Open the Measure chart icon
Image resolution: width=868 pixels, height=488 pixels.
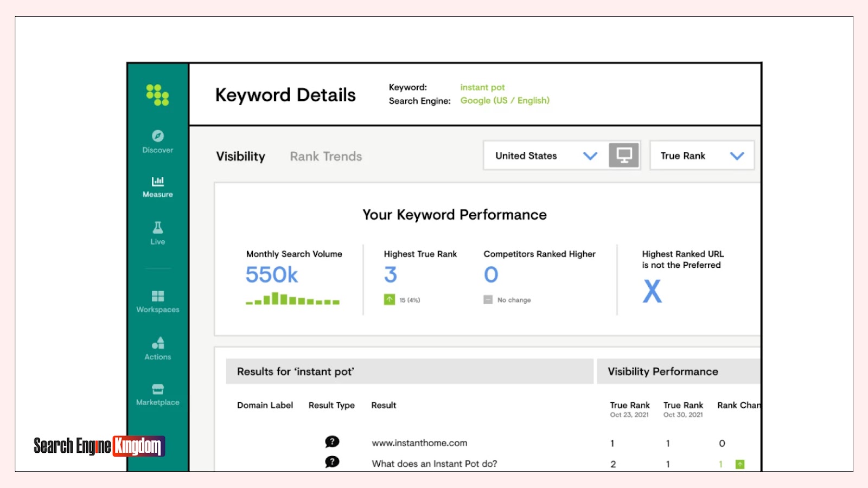pos(158,181)
